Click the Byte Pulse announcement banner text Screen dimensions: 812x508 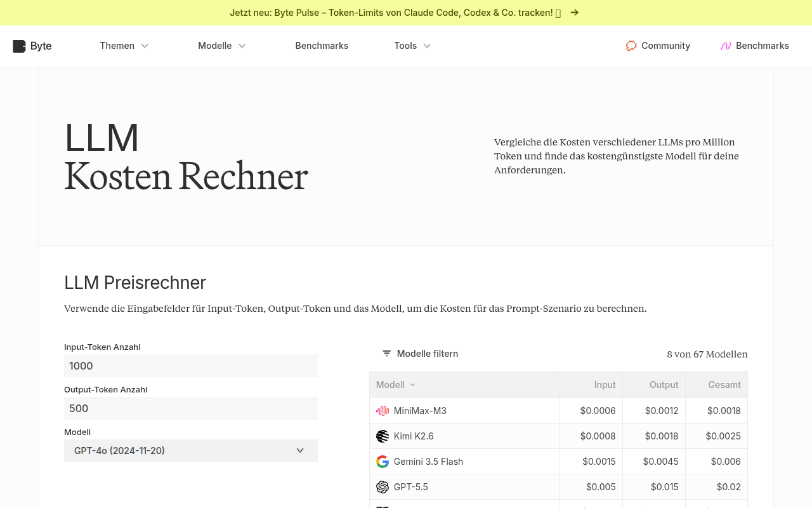[391, 13]
